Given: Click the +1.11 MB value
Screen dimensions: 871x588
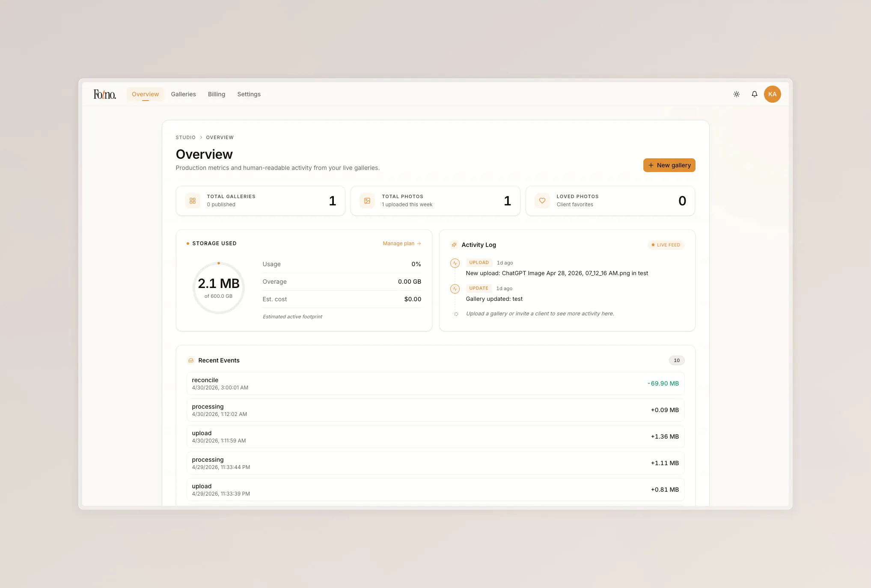Looking at the screenshot, I should point(665,463).
